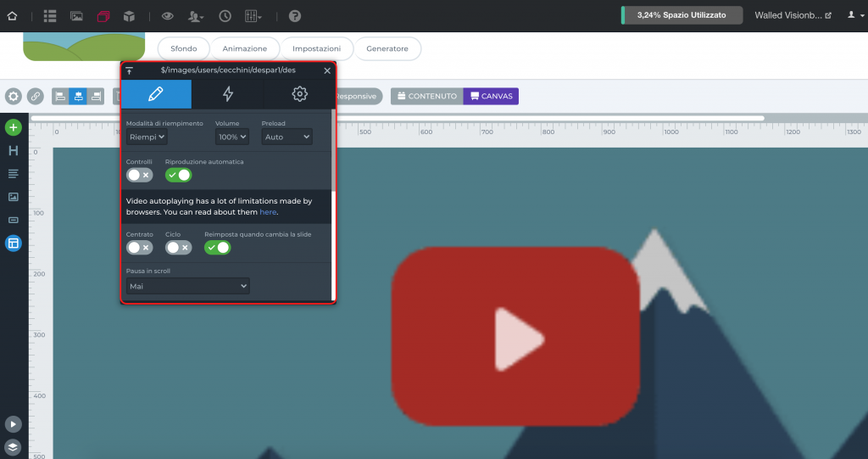Click the eye preview icon
Image resolution: width=868 pixels, height=459 pixels.
tap(167, 16)
